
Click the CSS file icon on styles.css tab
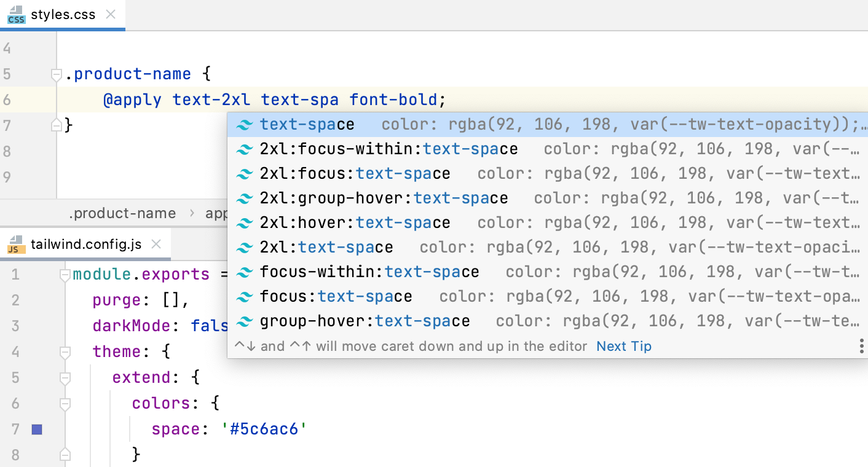click(16, 13)
